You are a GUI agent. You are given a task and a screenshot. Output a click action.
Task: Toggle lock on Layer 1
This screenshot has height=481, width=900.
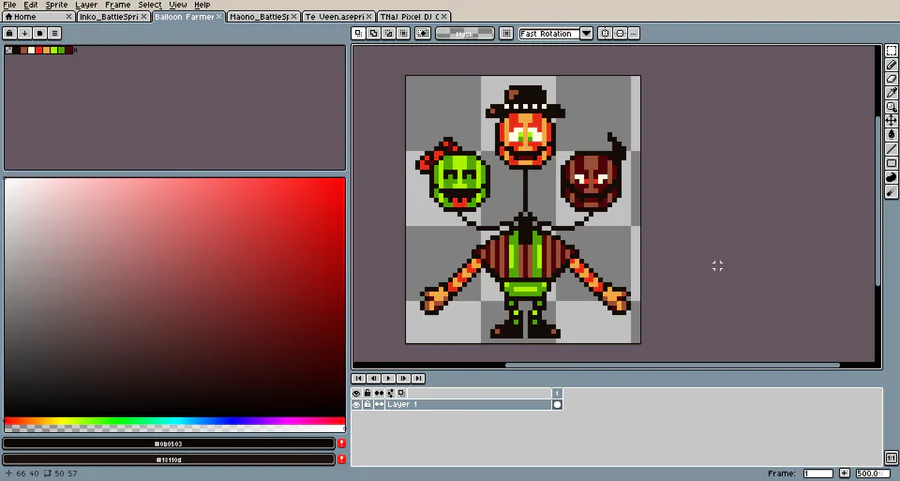[x=367, y=405]
